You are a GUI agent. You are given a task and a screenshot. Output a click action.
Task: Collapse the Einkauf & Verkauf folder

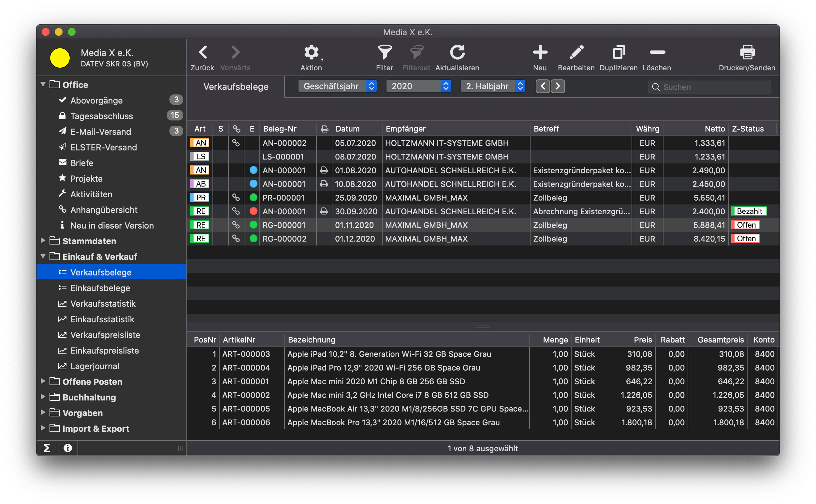coord(43,256)
